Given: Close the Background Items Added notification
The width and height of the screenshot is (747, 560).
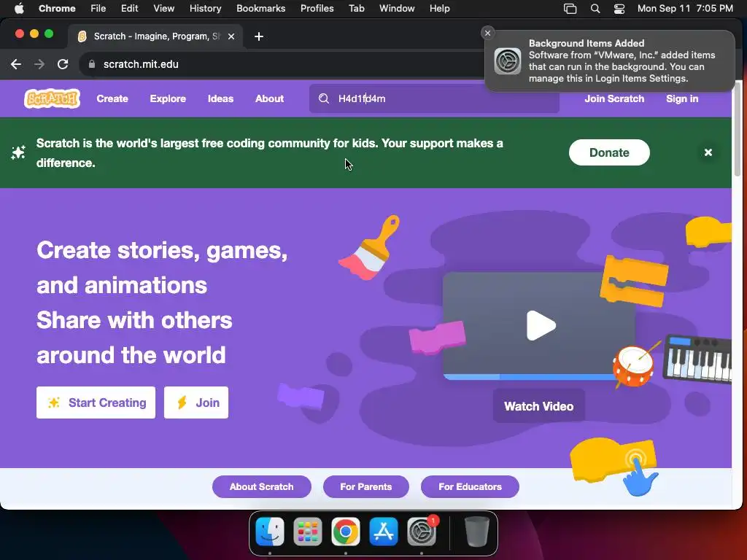Looking at the screenshot, I should [x=487, y=33].
